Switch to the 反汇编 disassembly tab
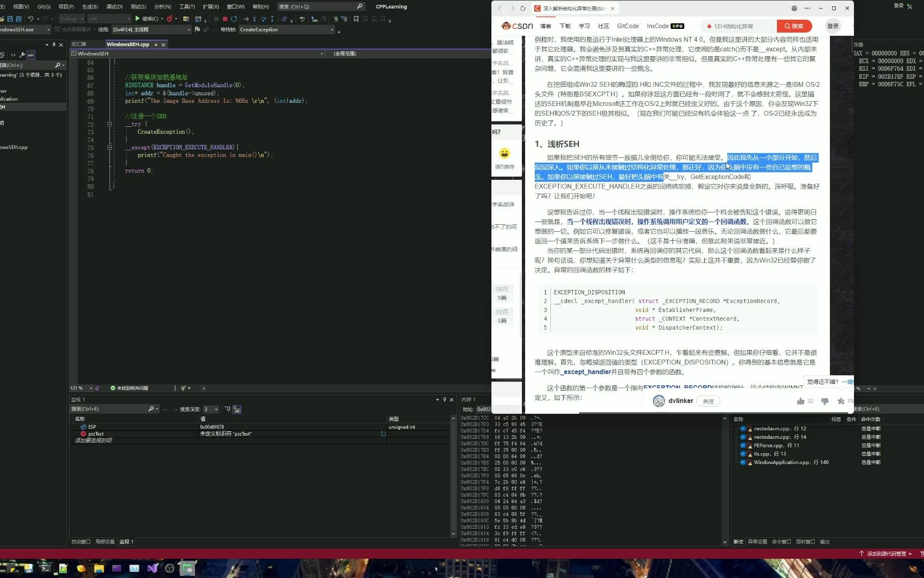924x578 pixels. pos(79,44)
